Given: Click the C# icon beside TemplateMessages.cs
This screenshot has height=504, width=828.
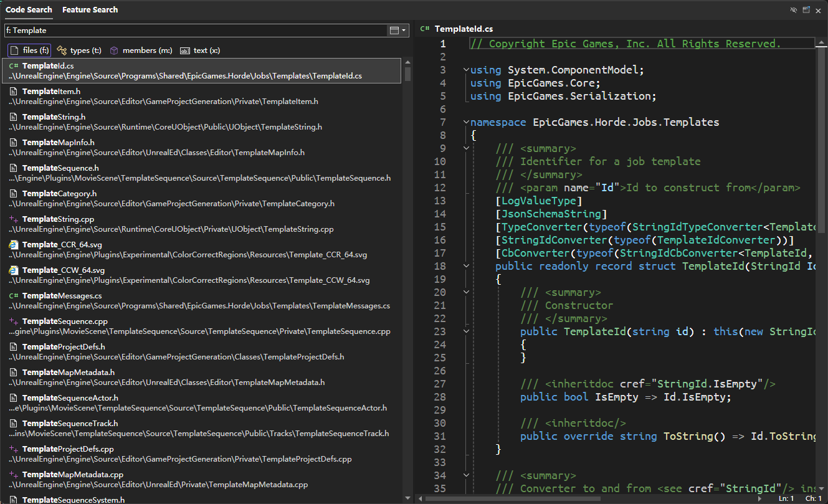Looking at the screenshot, I should tap(14, 296).
